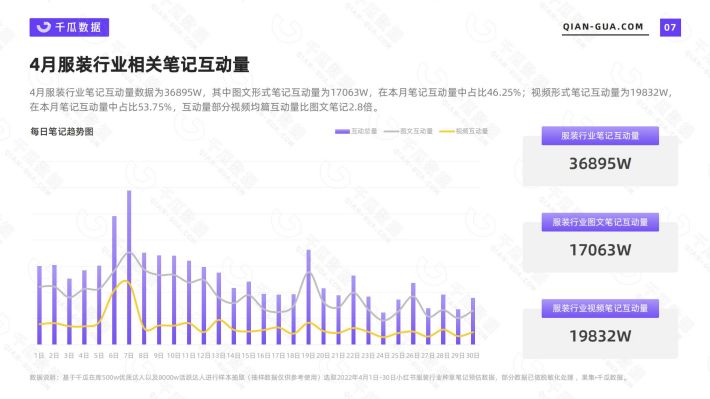The width and height of the screenshot is (710, 399).
Task: Select the 6日 bar in the chart
Action: click(114, 280)
